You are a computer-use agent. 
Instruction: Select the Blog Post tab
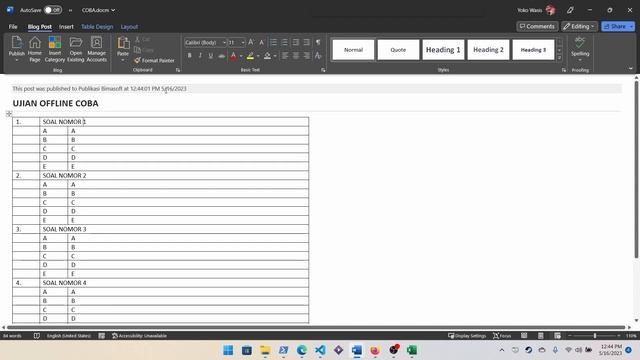[40, 27]
